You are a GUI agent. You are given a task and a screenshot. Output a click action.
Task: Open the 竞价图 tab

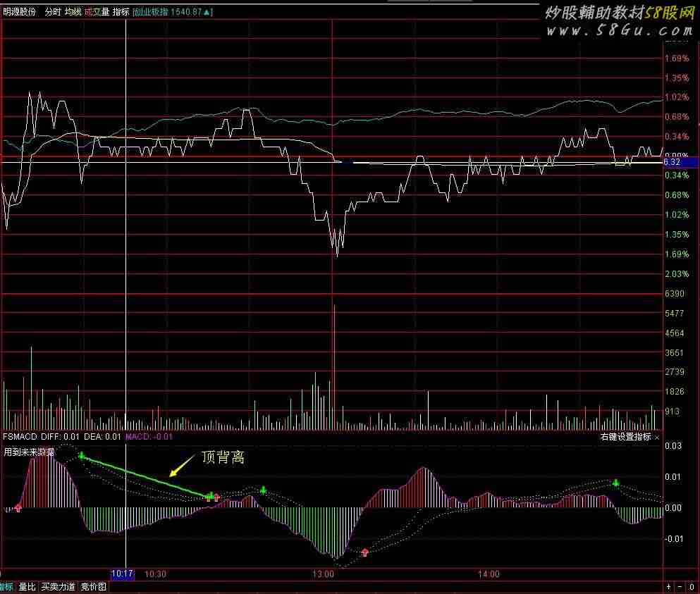[x=93, y=586]
